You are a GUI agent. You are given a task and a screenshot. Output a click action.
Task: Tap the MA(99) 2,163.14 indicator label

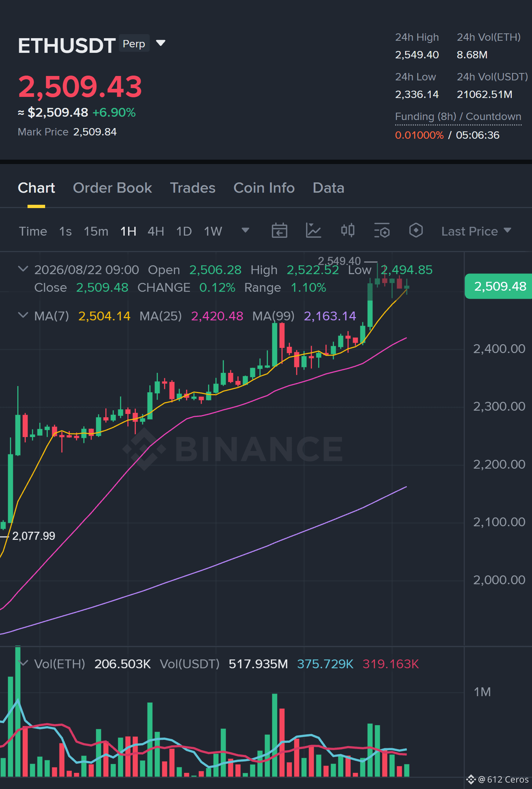[x=304, y=316]
